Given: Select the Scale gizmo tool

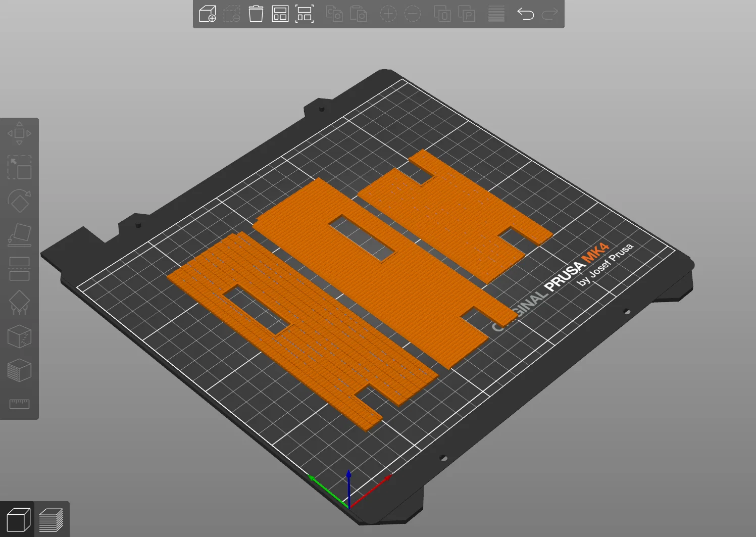Looking at the screenshot, I should tap(19, 167).
